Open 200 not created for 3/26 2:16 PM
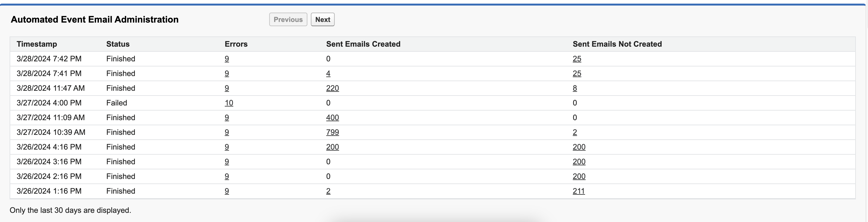The image size is (868, 222). (579, 177)
